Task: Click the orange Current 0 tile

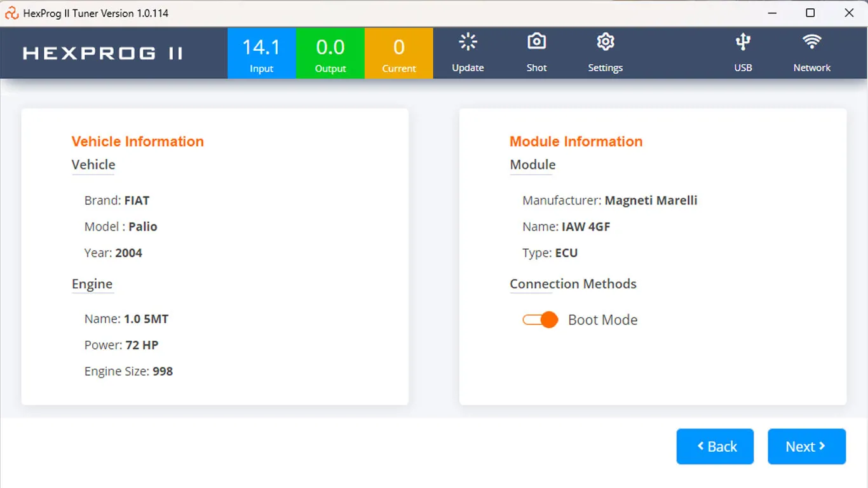Action: pos(399,53)
